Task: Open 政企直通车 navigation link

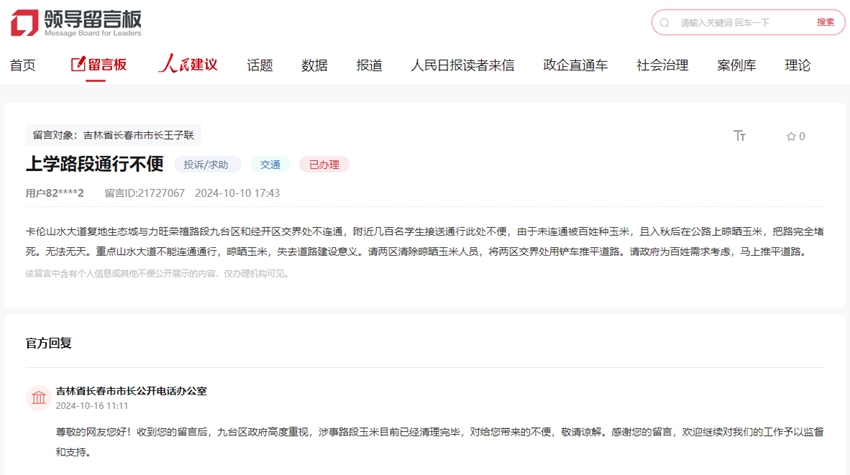Action: (575, 65)
